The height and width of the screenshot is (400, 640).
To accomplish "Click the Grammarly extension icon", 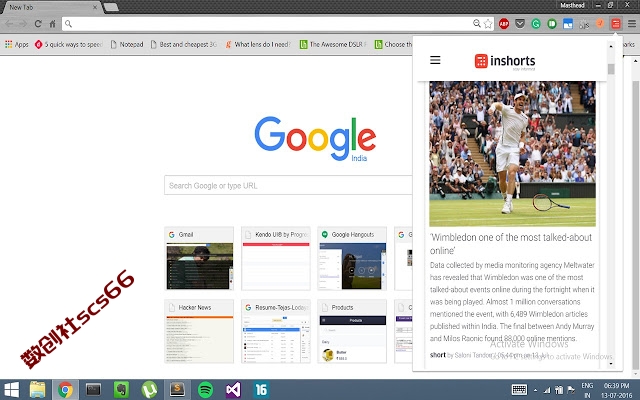I will tap(536, 24).
